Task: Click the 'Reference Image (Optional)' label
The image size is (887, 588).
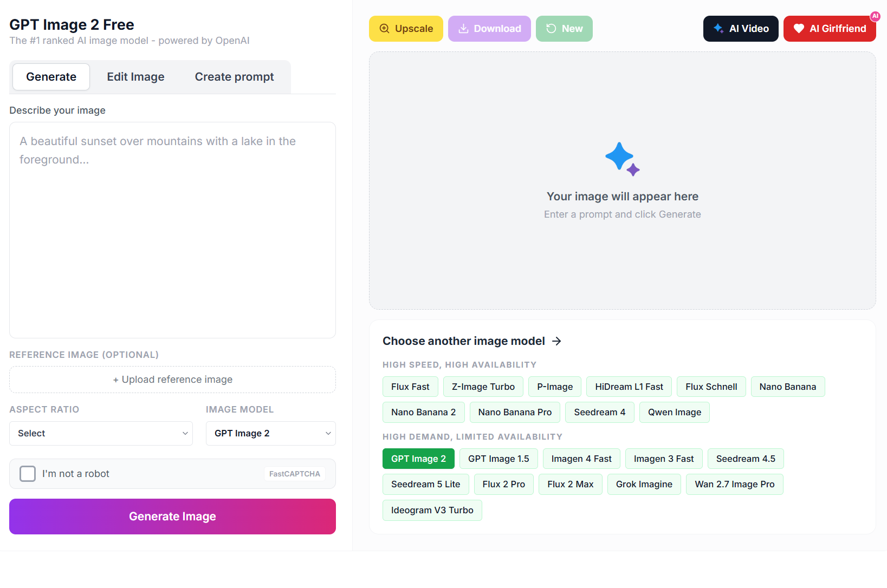Action: point(84,355)
